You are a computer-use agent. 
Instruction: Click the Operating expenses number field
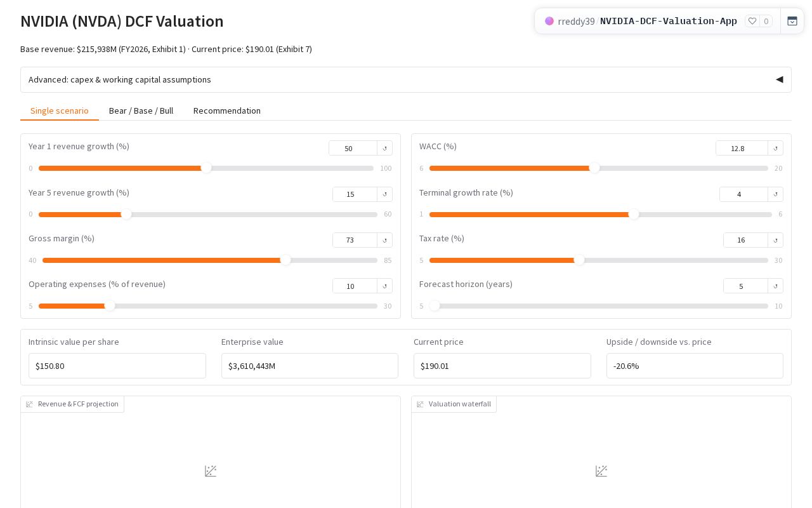(x=355, y=286)
